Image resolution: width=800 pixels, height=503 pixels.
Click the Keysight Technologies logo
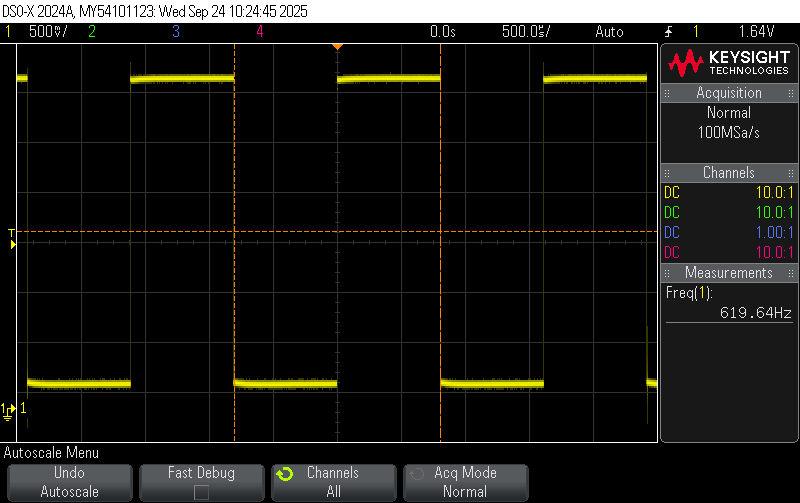click(x=729, y=64)
